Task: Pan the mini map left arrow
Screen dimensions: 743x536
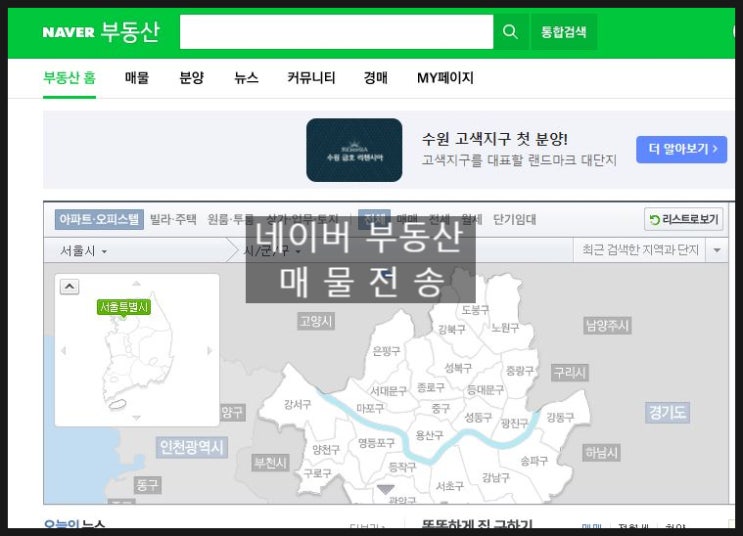Action: [x=63, y=351]
